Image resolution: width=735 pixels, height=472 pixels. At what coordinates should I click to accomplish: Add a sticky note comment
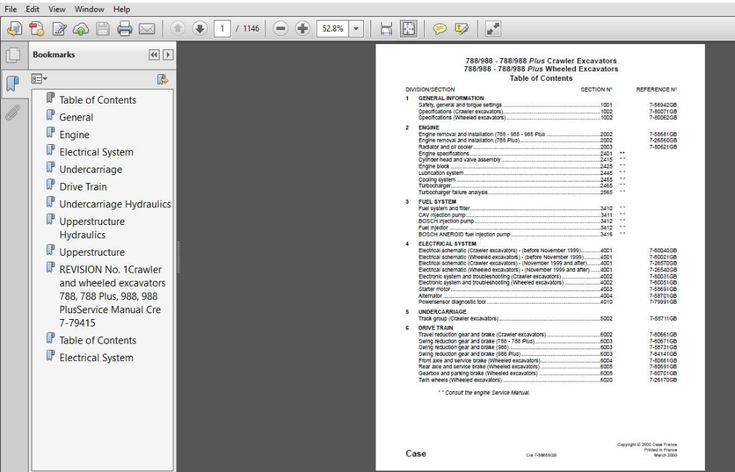click(439, 29)
